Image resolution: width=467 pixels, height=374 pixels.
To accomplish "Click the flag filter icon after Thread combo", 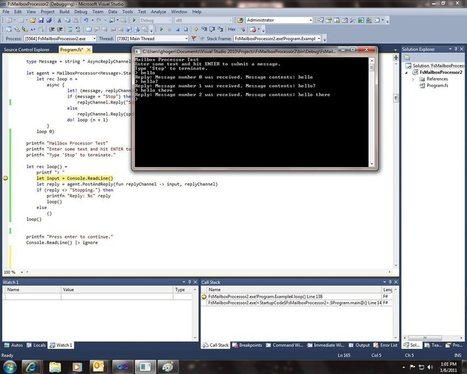I will 194,39.
